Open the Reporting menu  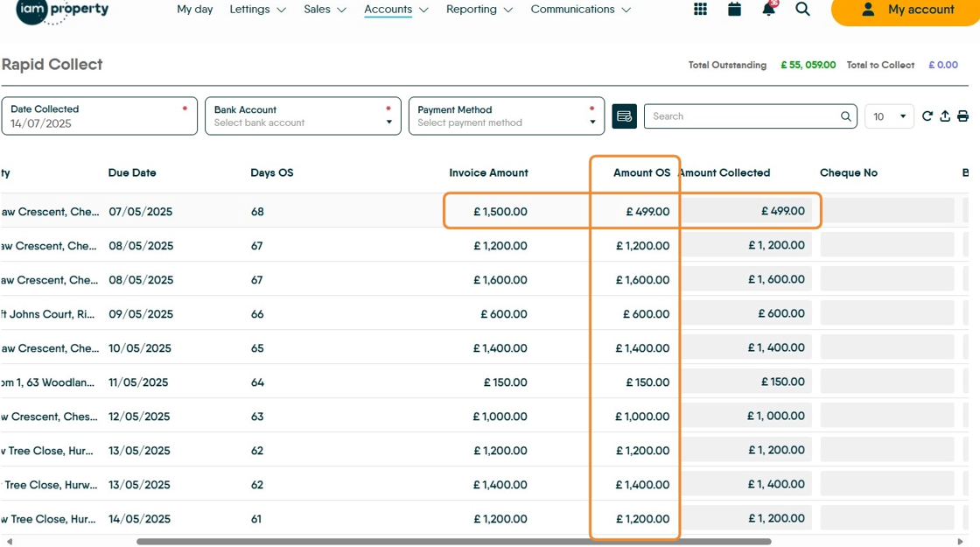click(479, 10)
